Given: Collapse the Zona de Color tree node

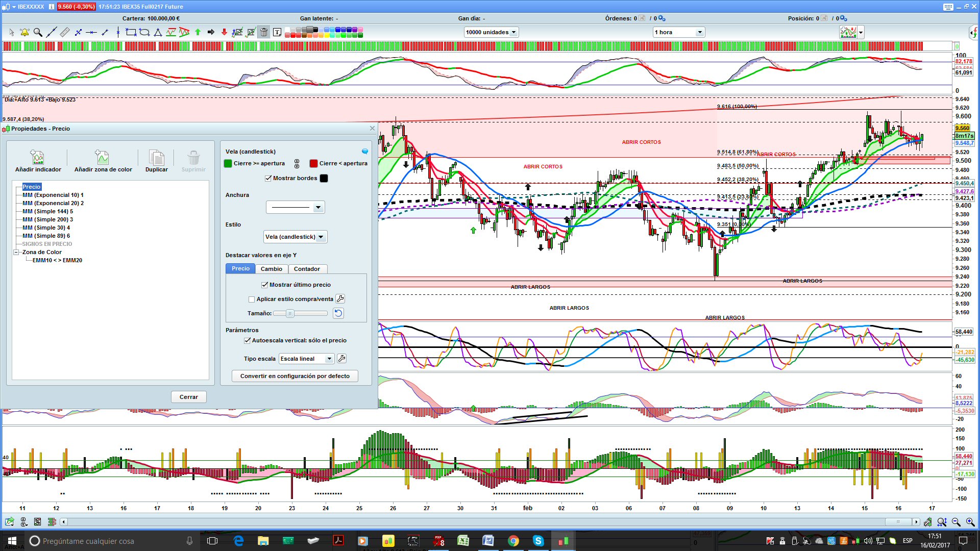Looking at the screenshot, I should (16, 252).
